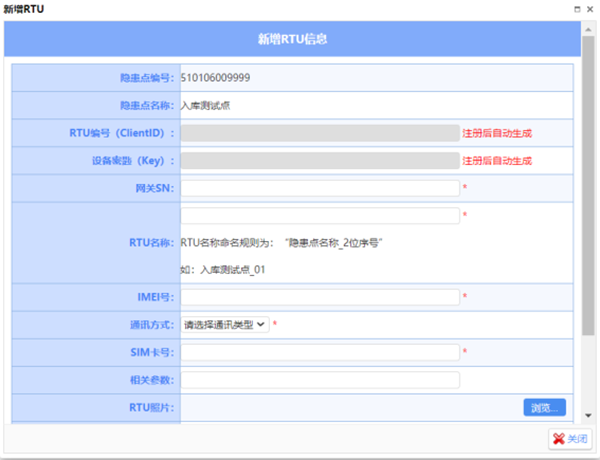600x460 pixels.
Task: Focus the 相关参数 input box
Action: pos(320,380)
